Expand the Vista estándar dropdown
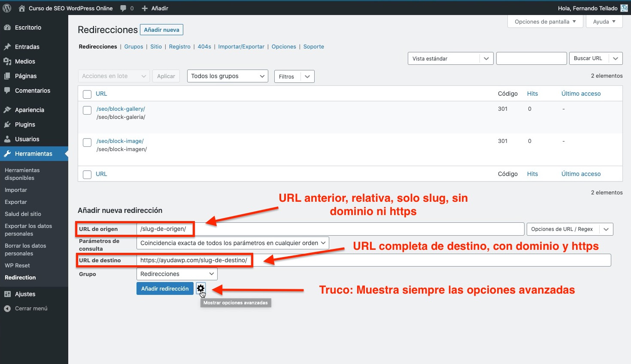 point(450,58)
